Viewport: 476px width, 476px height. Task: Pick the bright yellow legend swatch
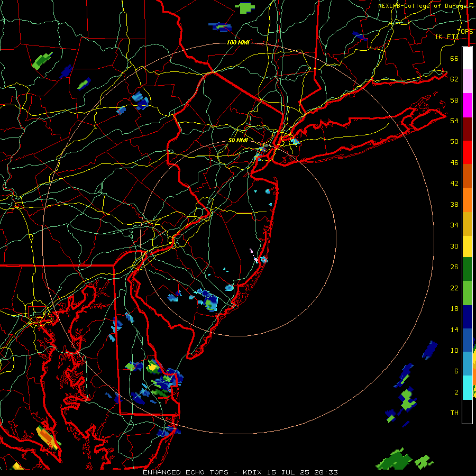click(467, 246)
